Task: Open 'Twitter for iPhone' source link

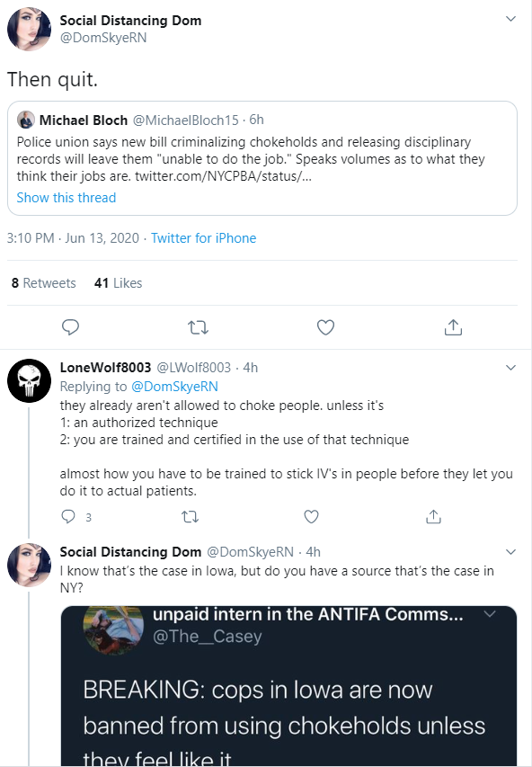Action: point(203,238)
